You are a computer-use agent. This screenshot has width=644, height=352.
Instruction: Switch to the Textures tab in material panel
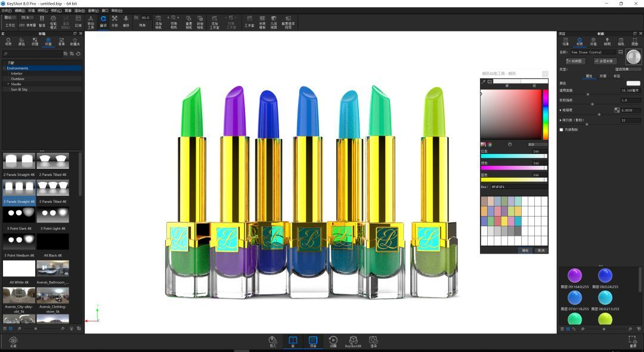603,76
